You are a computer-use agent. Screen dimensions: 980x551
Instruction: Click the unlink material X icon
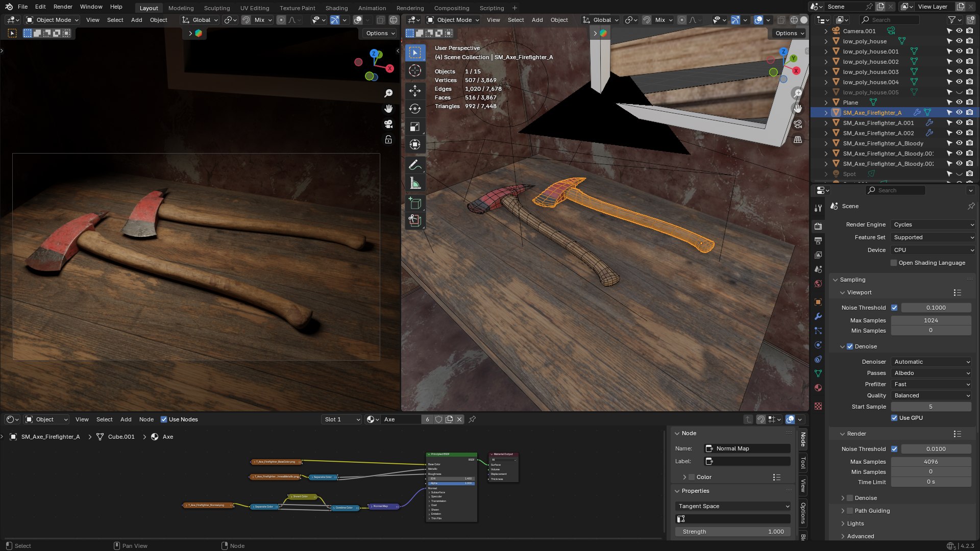point(459,419)
